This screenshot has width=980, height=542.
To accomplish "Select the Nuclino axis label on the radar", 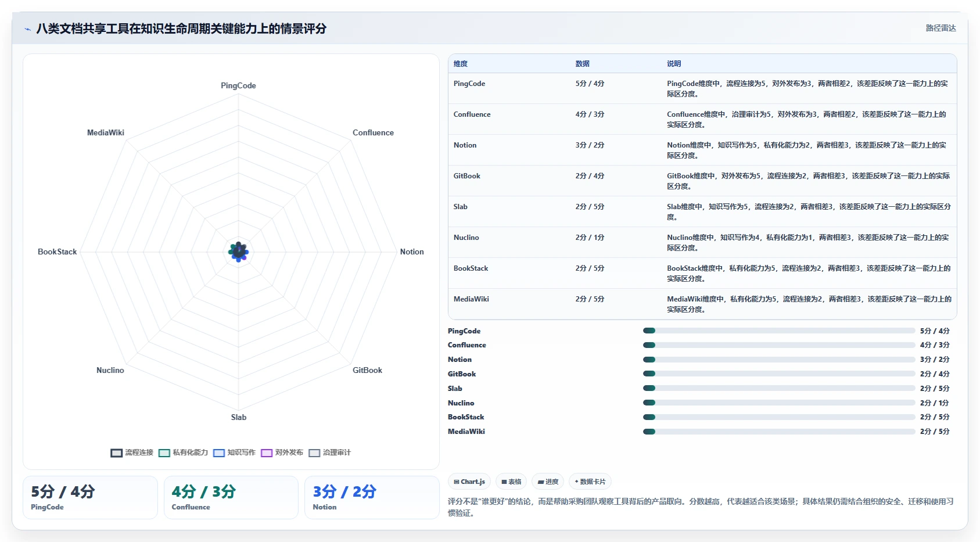I will (110, 370).
